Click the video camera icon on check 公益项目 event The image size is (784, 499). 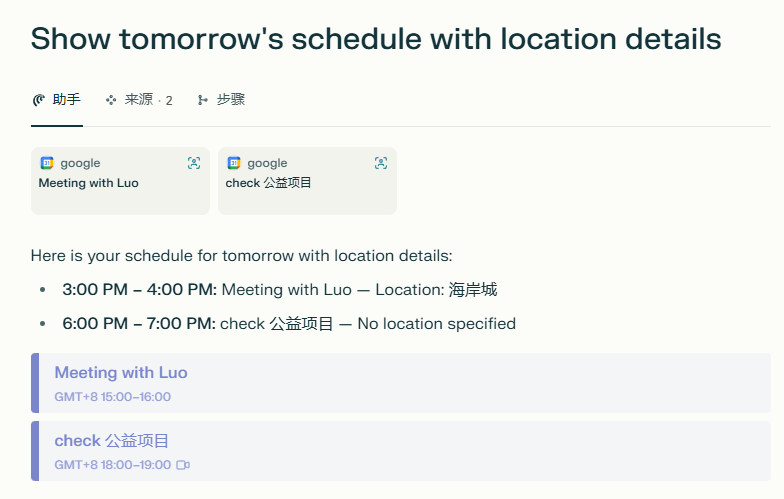point(183,465)
